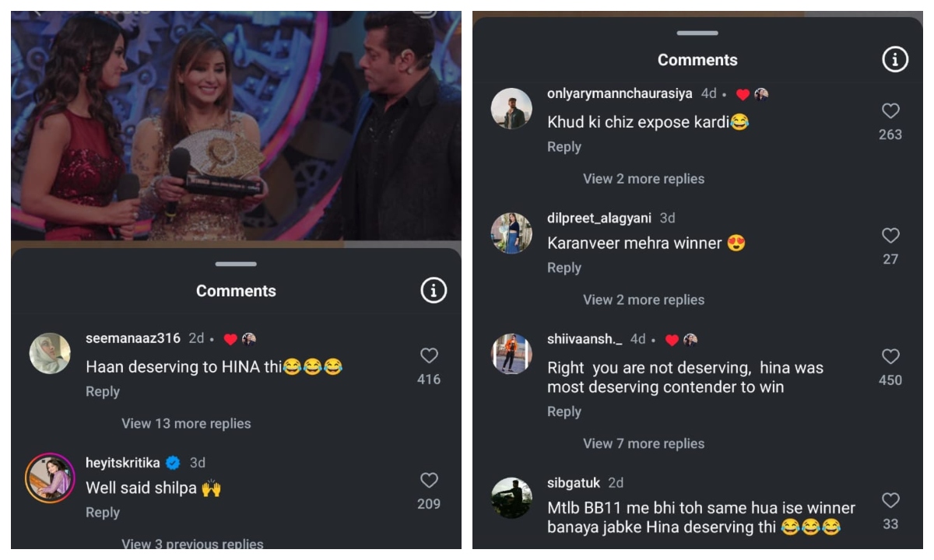The image size is (934, 560).
Task: Open comments info icon in right panel
Action: 895,60
